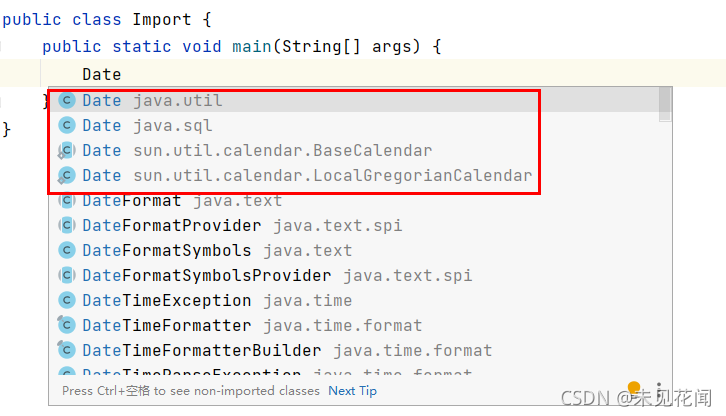Click class icon beside DateTimeException
The width and height of the screenshot is (726, 416).
[x=67, y=300]
